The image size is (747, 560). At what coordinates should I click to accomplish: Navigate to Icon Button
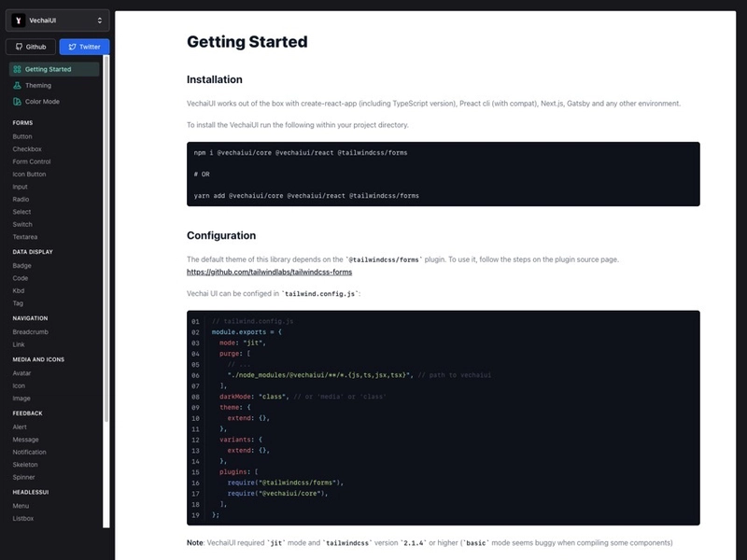coord(29,175)
